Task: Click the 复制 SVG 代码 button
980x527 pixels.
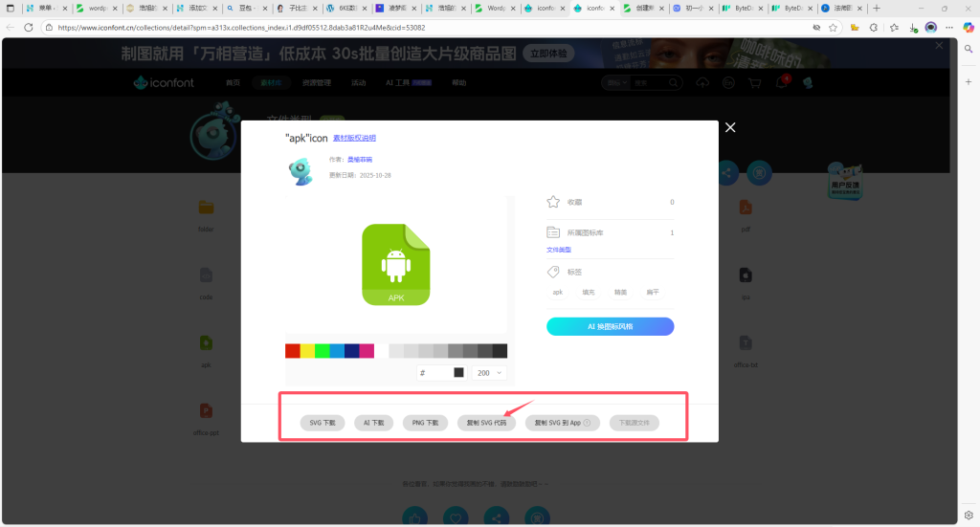Action: click(x=487, y=422)
